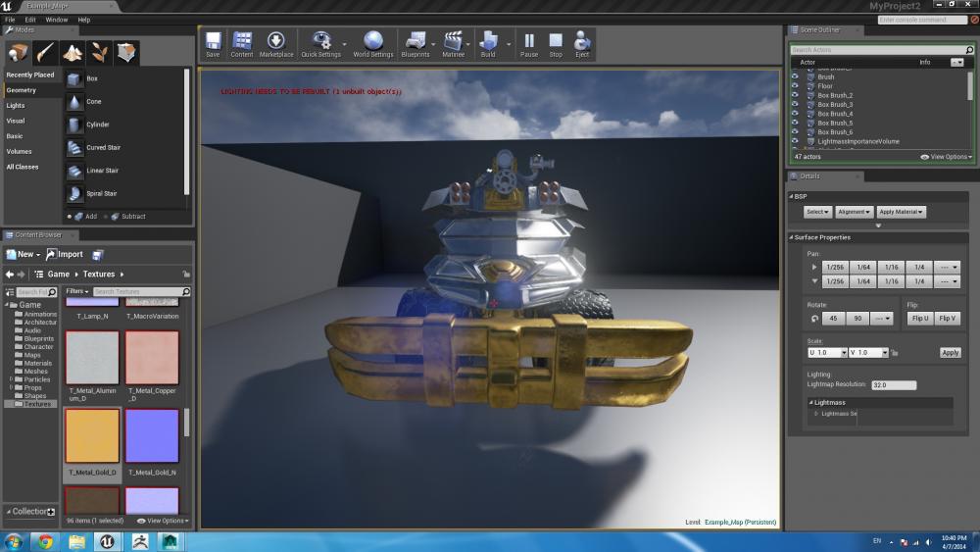This screenshot has height=552, width=980.
Task: Click the Save toolbar icon
Action: click(213, 44)
